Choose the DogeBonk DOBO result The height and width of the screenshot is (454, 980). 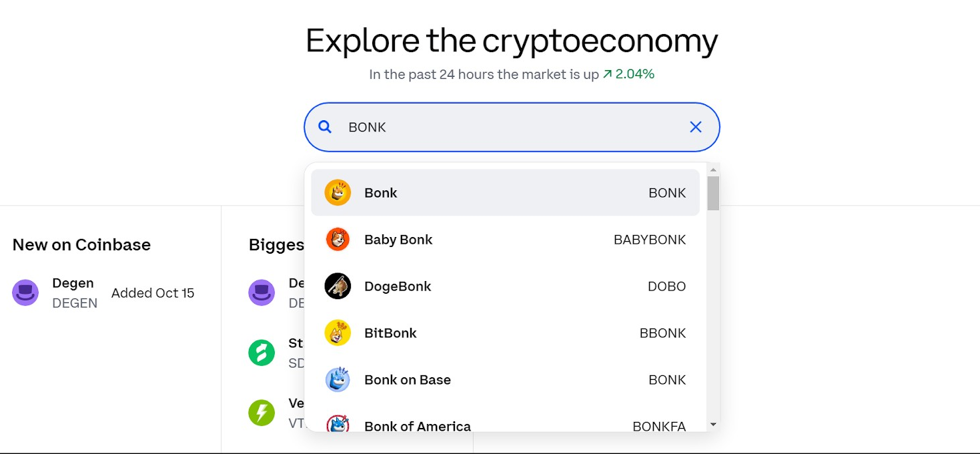click(505, 286)
